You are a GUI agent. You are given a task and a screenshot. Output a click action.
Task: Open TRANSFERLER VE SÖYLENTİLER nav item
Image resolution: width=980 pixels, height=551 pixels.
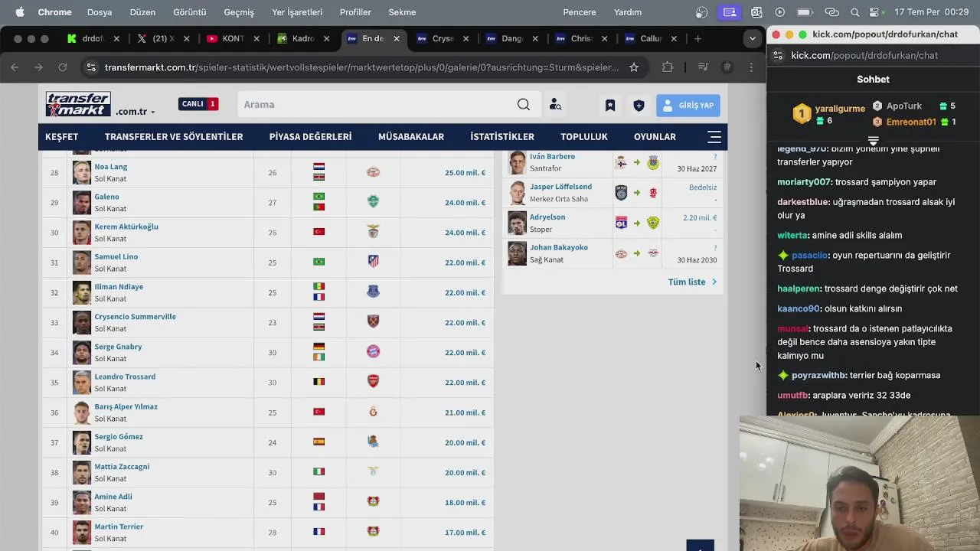pyautogui.click(x=174, y=137)
